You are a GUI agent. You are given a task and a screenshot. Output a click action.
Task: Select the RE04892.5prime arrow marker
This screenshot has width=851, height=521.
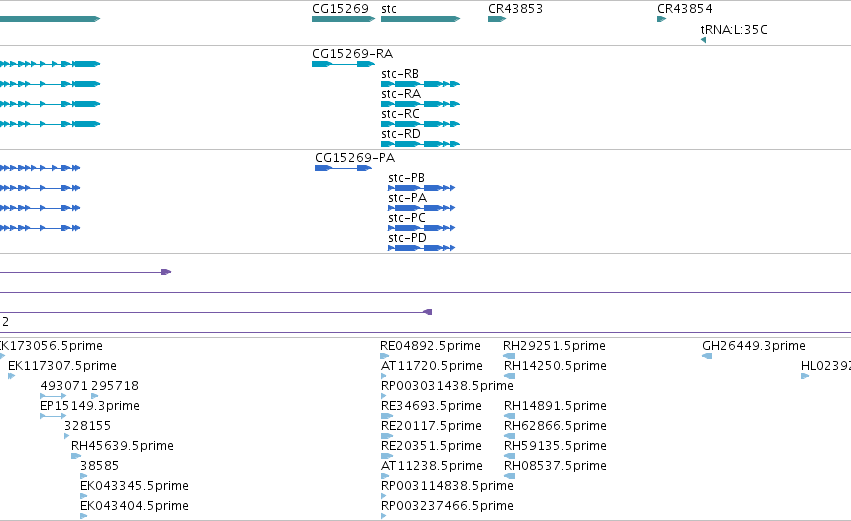click(x=385, y=356)
